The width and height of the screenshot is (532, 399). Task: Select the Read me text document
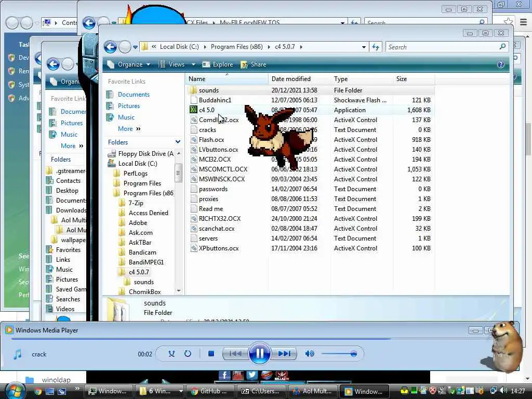coord(211,209)
